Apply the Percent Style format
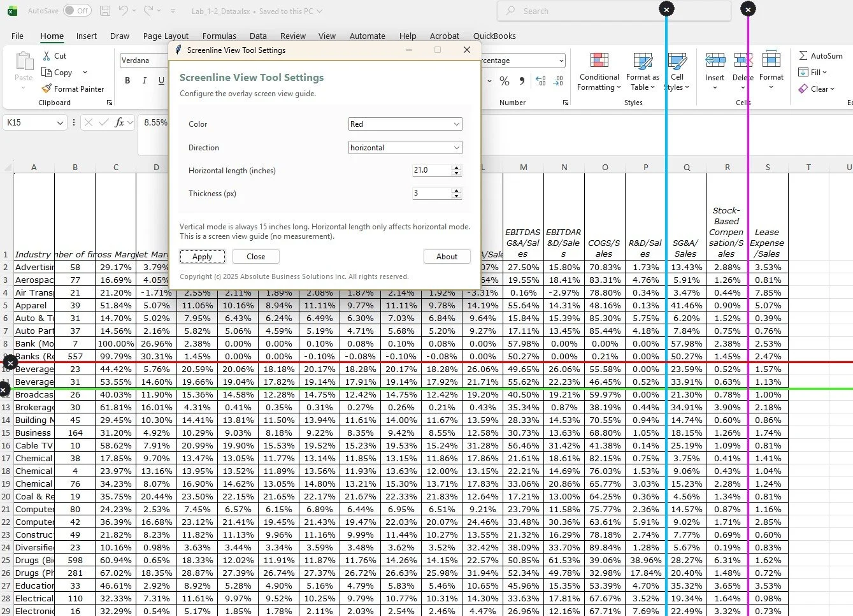 (x=504, y=82)
